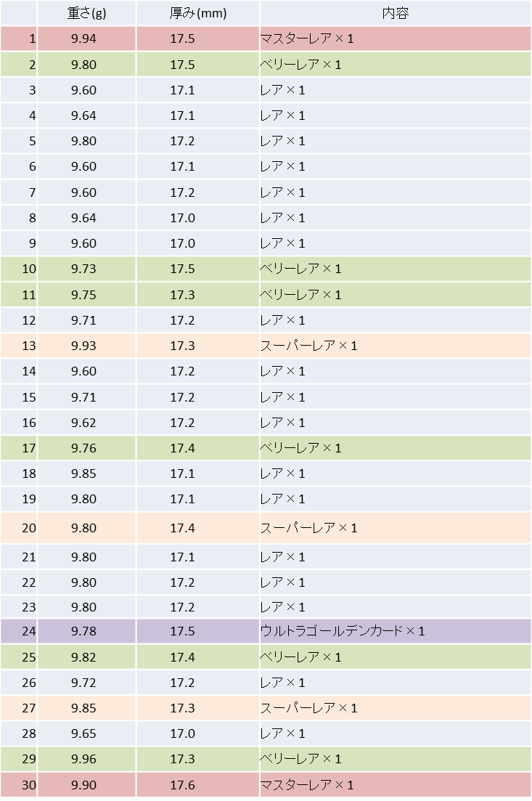Select the weight 9.94 cell
The image size is (532, 801).
coord(87,38)
